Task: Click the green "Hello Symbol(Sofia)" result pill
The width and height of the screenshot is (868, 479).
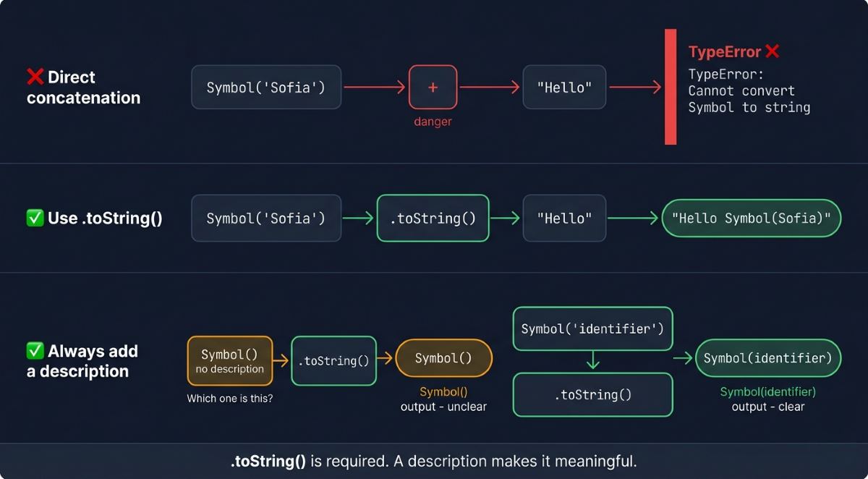Action: coord(751,218)
